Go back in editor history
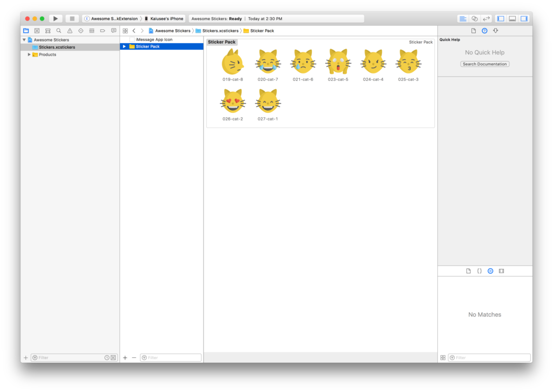The image size is (553, 392). tap(134, 31)
